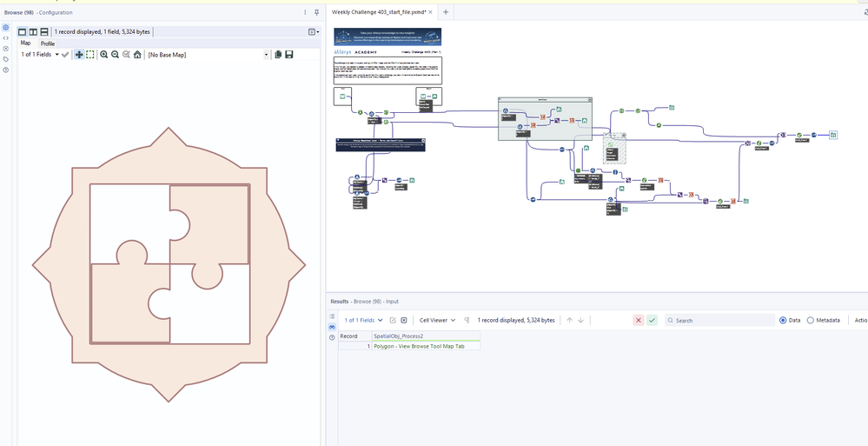
Task: Select the rectangle selection tool in the map toolbar
Action: click(x=89, y=54)
